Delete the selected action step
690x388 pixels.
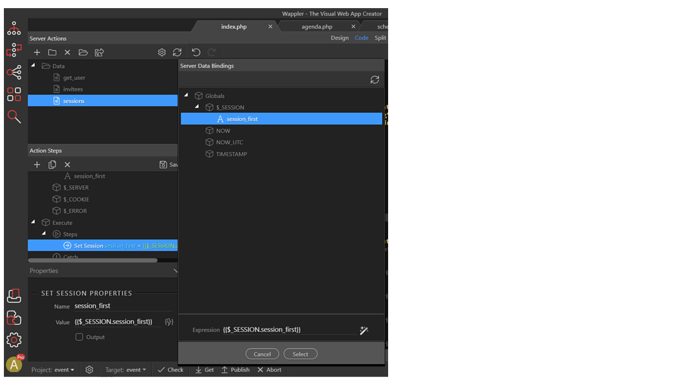pyautogui.click(x=67, y=165)
